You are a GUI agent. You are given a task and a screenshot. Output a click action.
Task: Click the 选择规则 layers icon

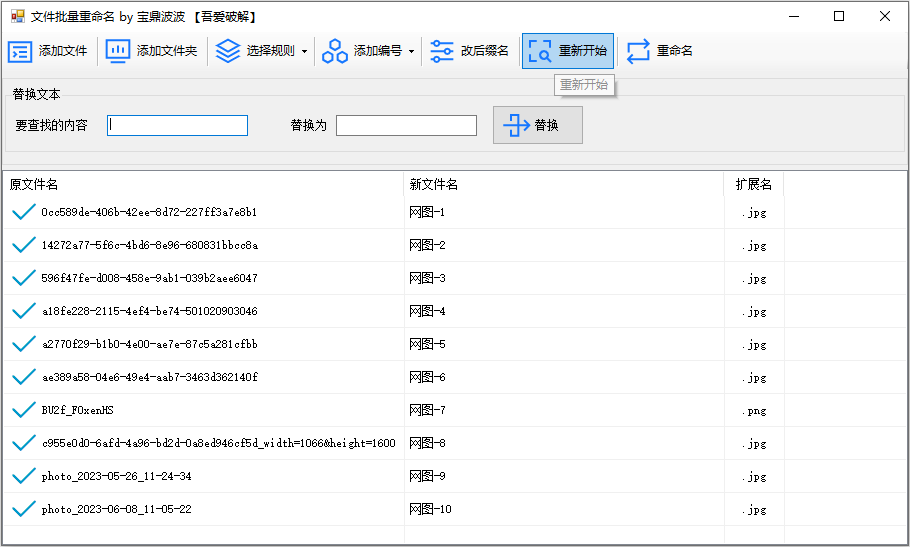click(x=228, y=51)
